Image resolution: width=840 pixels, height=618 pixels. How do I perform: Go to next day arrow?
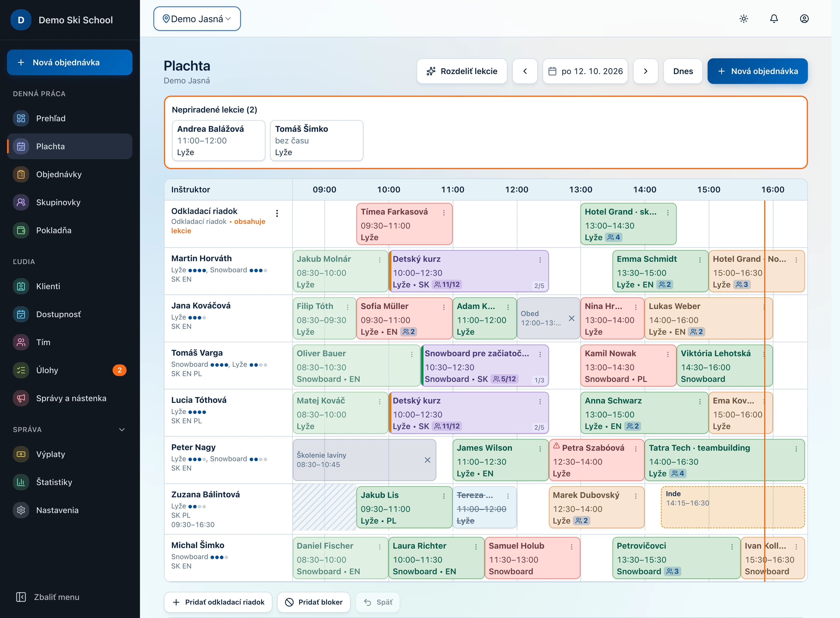coord(645,71)
